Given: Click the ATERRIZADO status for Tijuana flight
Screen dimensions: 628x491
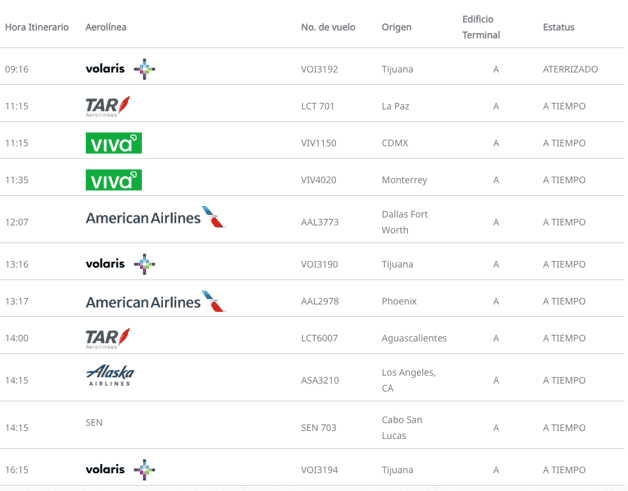Looking at the screenshot, I should tap(570, 69).
